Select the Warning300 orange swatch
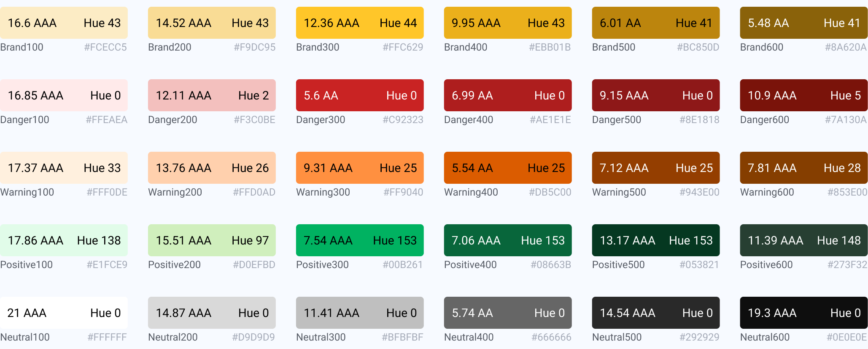Image resolution: width=868 pixels, height=349 pixels. (360, 168)
